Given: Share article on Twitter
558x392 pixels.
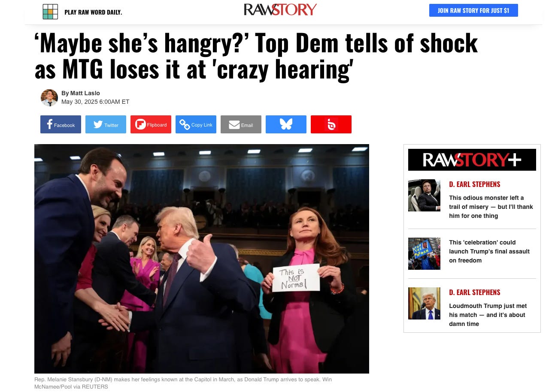Looking at the screenshot, I should coord(106,124).
